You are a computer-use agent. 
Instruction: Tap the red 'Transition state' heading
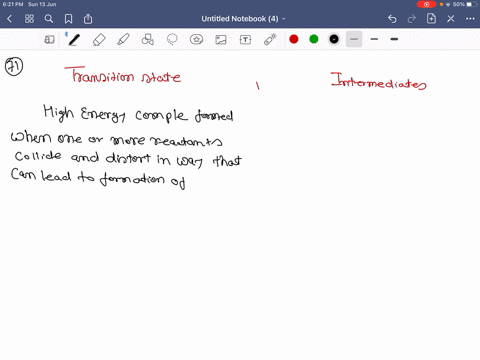[123, 75]
